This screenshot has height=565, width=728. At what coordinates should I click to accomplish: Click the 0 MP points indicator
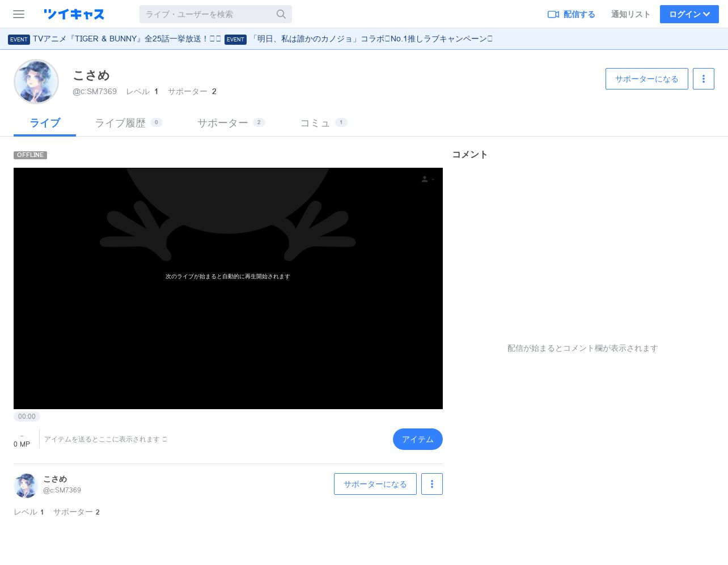coord(22,444)
